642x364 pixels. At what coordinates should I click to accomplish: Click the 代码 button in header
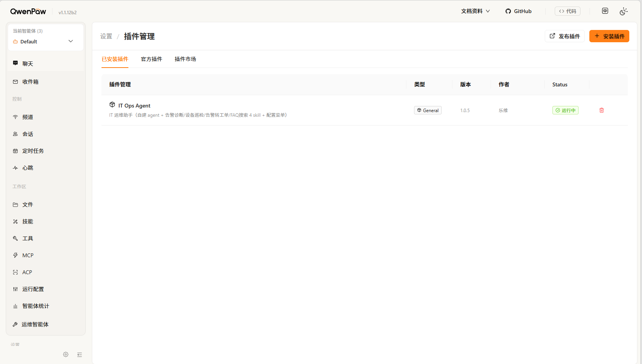coord(567,11)
